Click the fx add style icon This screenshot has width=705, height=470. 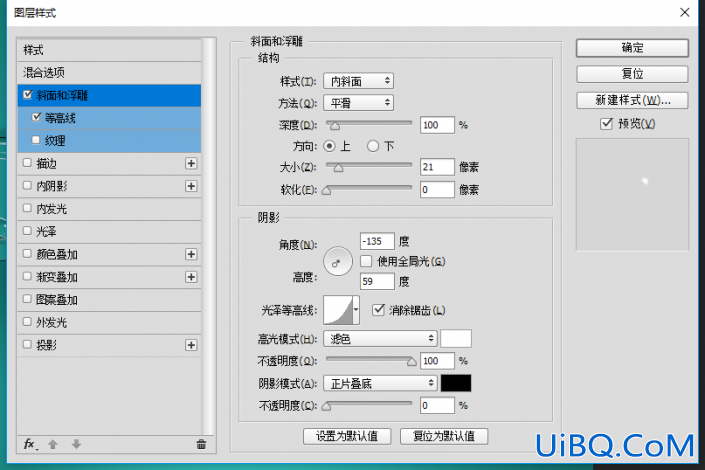click(x=30, y=444)
